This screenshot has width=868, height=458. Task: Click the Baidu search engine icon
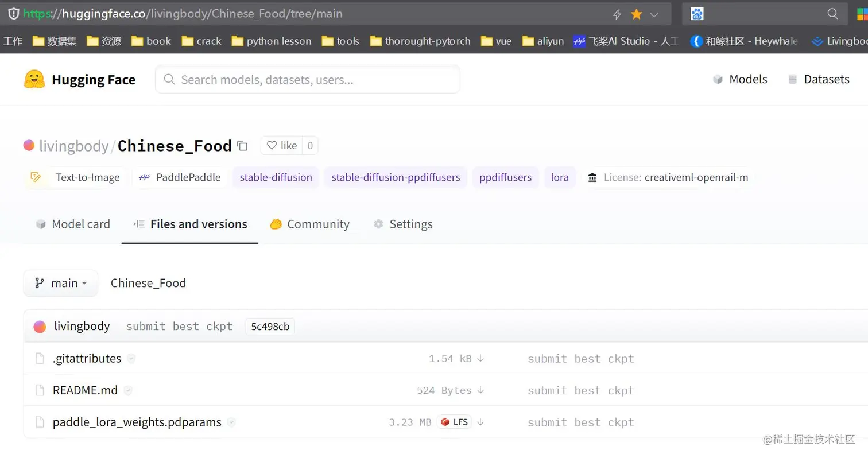[x=697, y=14]
